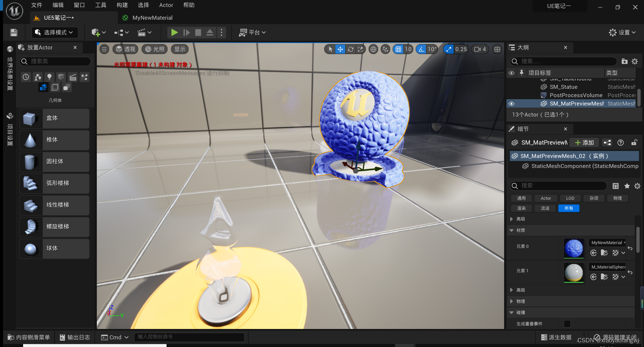Toggle world/local coordinate globe icon
This screenshot has height=347, width=644.
click(x=373, y=49)
